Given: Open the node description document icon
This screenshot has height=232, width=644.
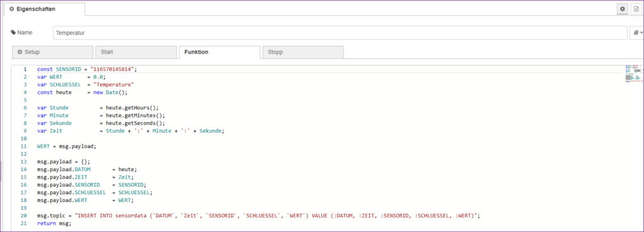Looking at the screenshot, I should (x=636, y=9).
